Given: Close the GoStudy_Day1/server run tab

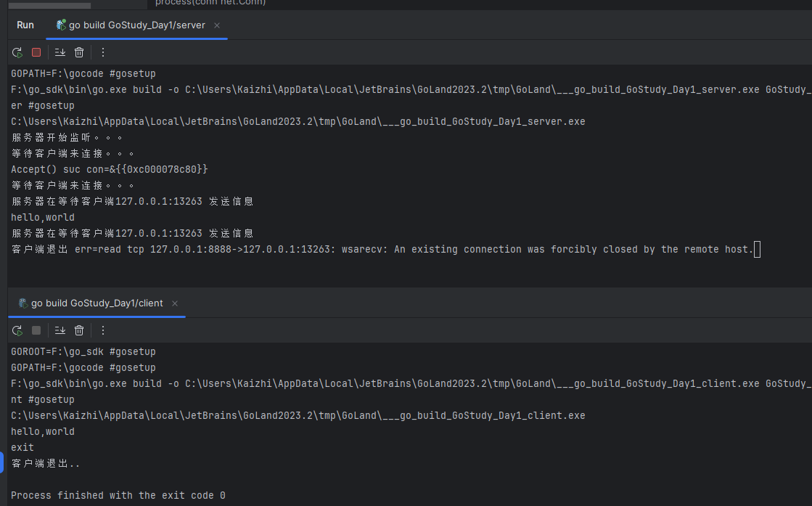Looking at the screenshot, I should [x=217, y=25].
